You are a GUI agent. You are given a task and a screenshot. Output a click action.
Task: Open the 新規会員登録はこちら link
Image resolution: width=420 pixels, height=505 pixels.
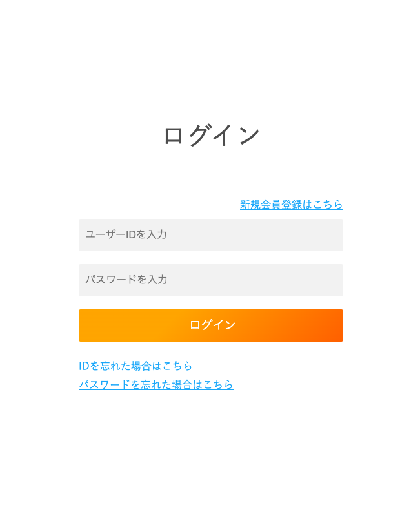291,205
